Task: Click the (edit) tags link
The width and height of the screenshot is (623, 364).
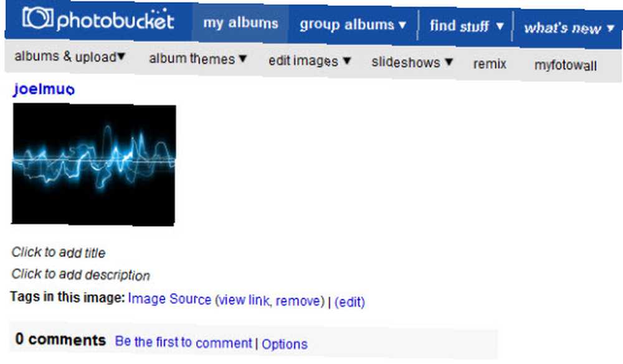Action: point(350,302)
